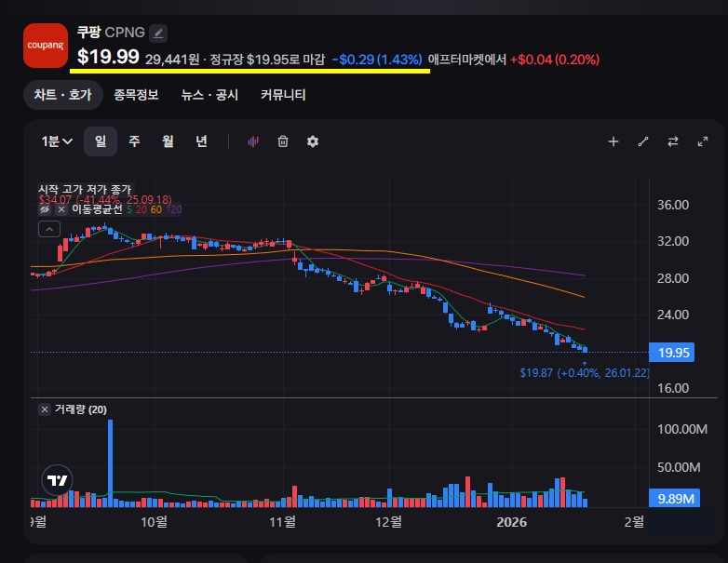Switch to the 종목정보 tab
Image resolution: width=728 pixels, height=563 pixels.
coord(136,95)
